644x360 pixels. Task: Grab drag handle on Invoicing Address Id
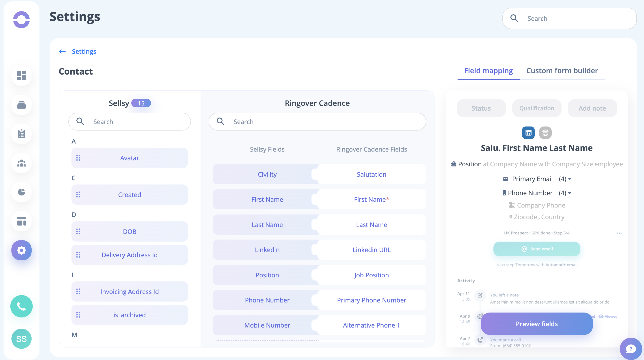click(78, 291)
